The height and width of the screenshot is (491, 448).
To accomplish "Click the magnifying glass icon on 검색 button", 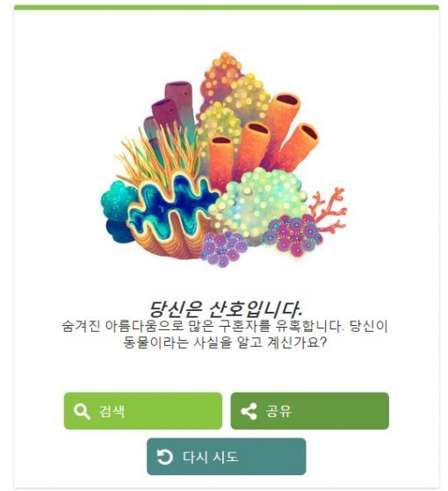I will [82, 411].
